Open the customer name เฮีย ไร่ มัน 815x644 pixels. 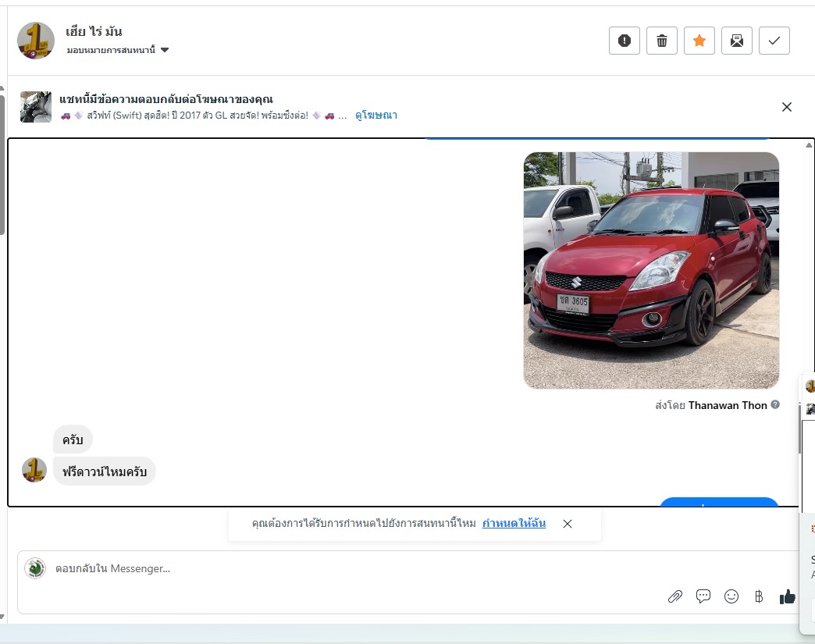coord(94,32)
